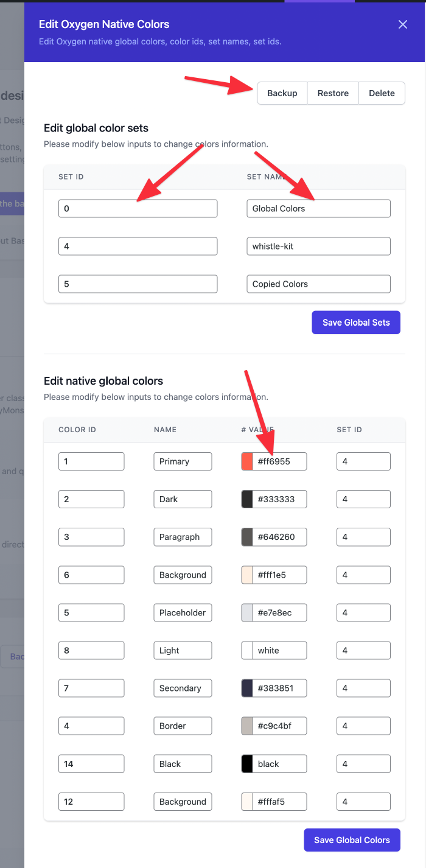Click the Copied Colors set name field
The height and width of the screenshot is (868, 426).
318,284
